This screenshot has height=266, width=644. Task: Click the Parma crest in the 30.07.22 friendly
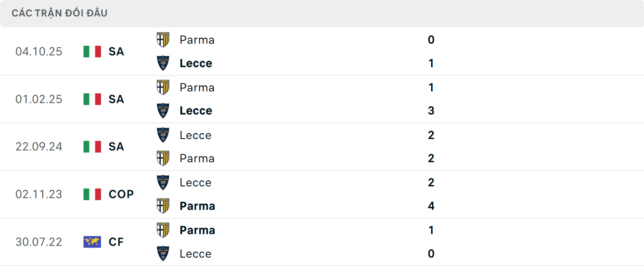[163, 230]
